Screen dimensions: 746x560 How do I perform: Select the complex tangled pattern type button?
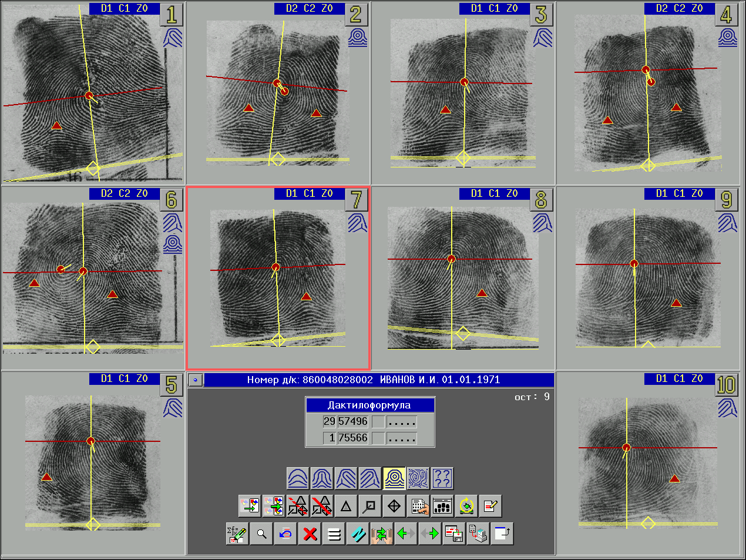418,478
